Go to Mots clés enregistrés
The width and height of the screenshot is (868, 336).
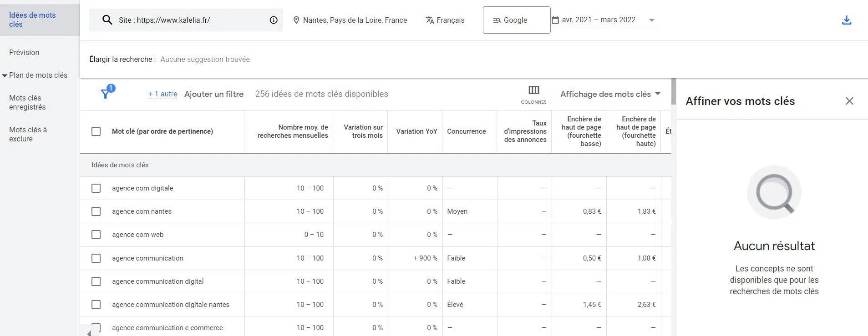[27, 102]
